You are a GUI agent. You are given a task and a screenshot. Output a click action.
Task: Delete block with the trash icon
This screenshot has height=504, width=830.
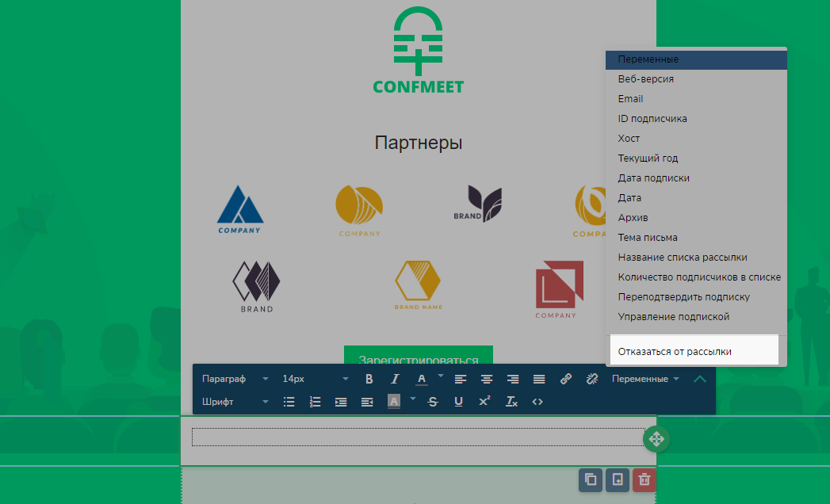644,480
